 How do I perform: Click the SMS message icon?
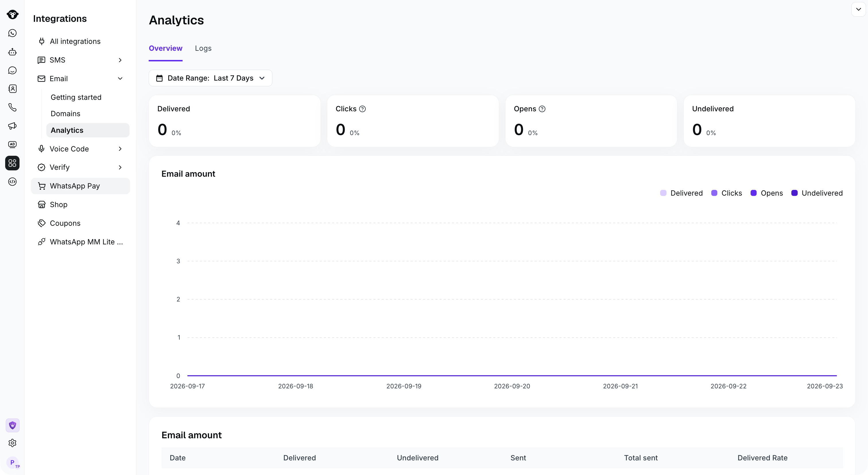coord(41,60)
